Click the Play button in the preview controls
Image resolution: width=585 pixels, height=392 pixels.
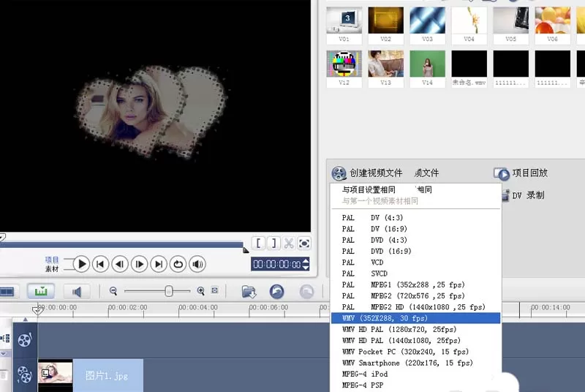(x=81, y=264)
